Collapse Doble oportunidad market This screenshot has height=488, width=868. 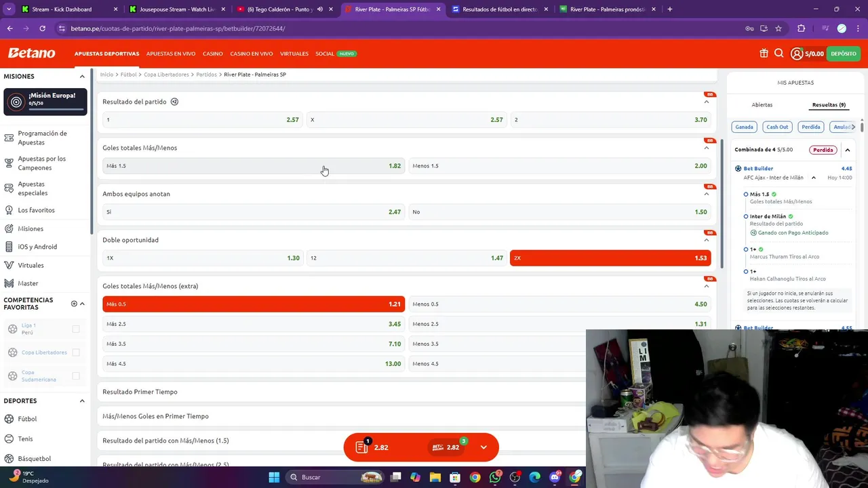tap(706, 240)
